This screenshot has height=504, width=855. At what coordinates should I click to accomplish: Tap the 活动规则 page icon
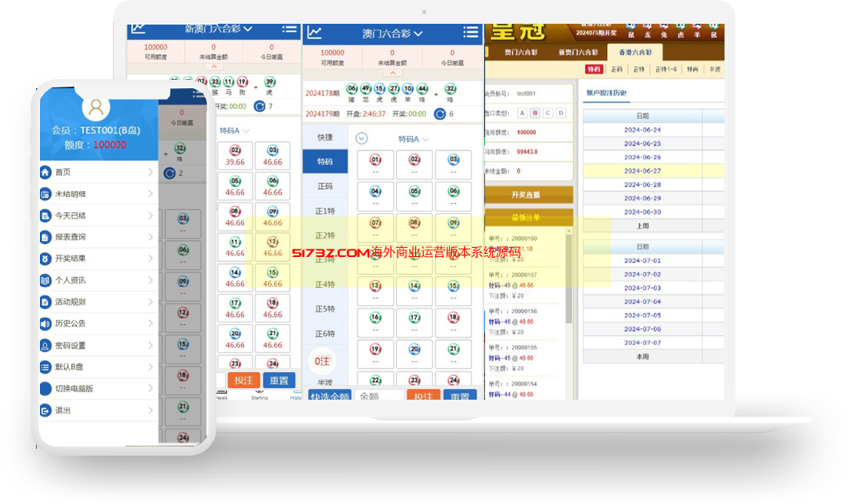coord(45,301)
